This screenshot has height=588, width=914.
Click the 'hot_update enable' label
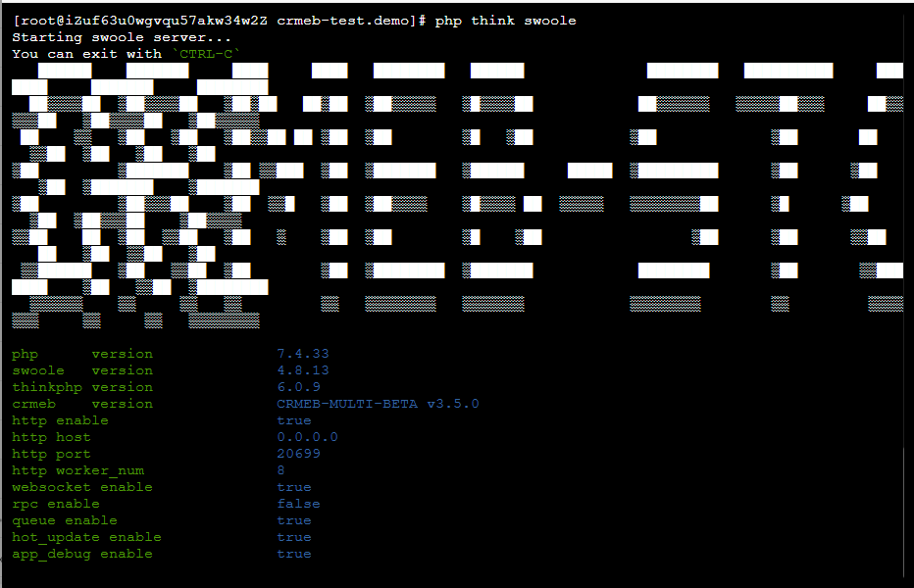[87, 537]
